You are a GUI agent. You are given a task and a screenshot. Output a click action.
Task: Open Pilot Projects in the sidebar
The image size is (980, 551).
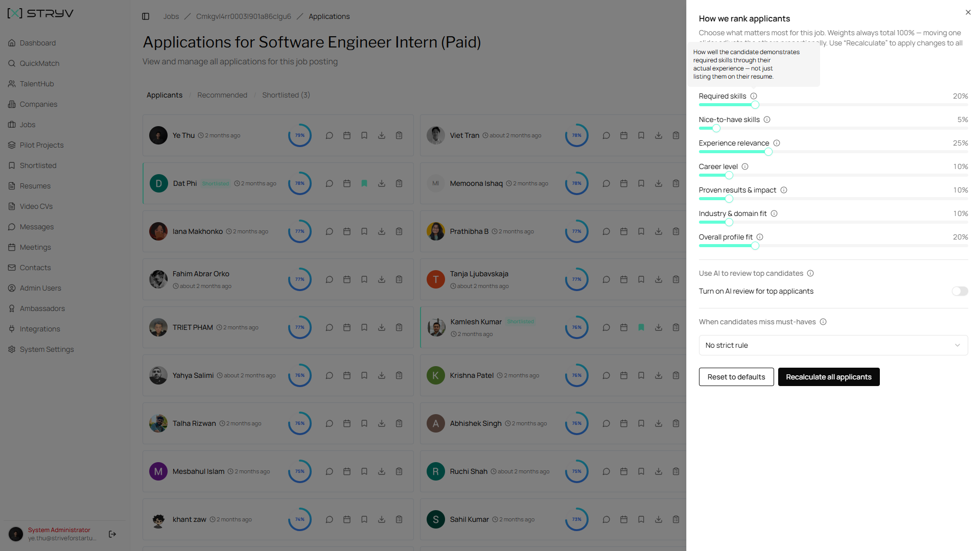[41, 145]
